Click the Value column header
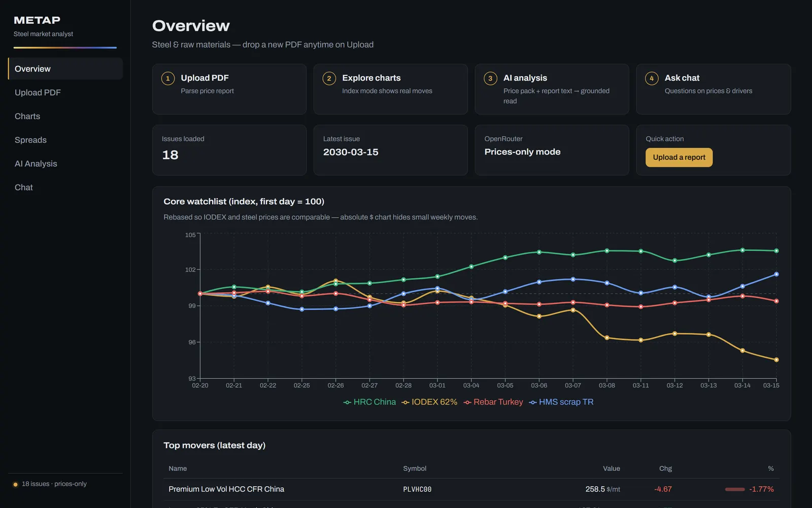Viewport: 812px width, 508px height. pos(612,468)
